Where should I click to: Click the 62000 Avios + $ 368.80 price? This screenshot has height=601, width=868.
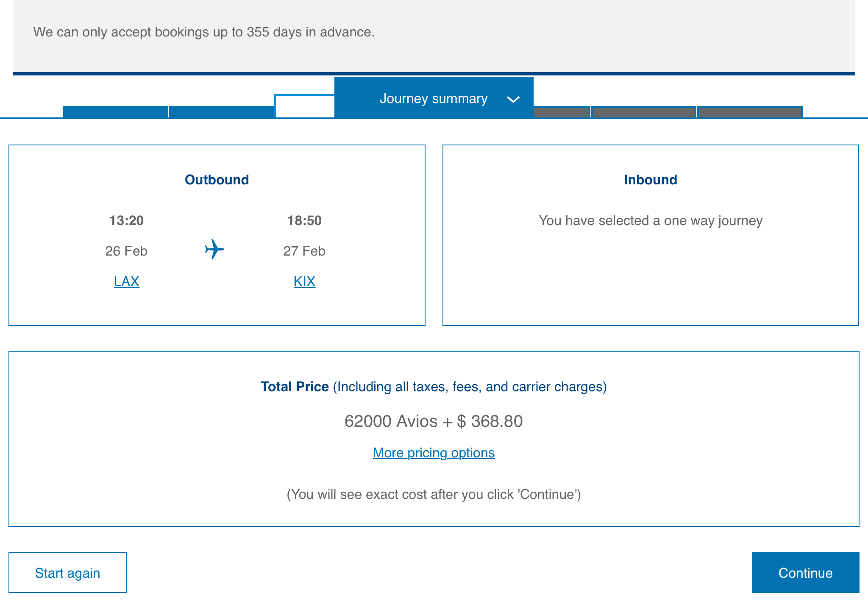pyautogui.click(x=434, y=421)
